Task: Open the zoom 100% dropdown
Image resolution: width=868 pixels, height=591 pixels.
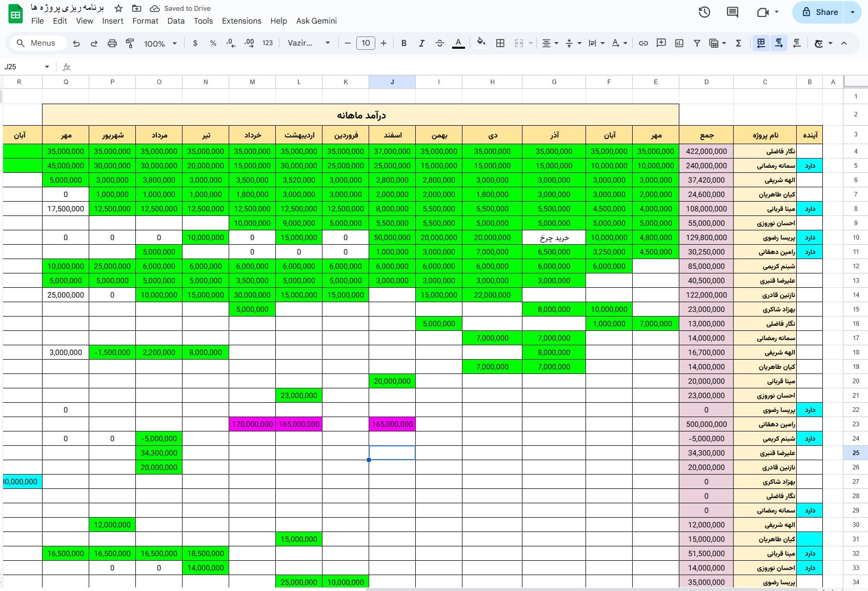Action: click(x=160, y=44)
